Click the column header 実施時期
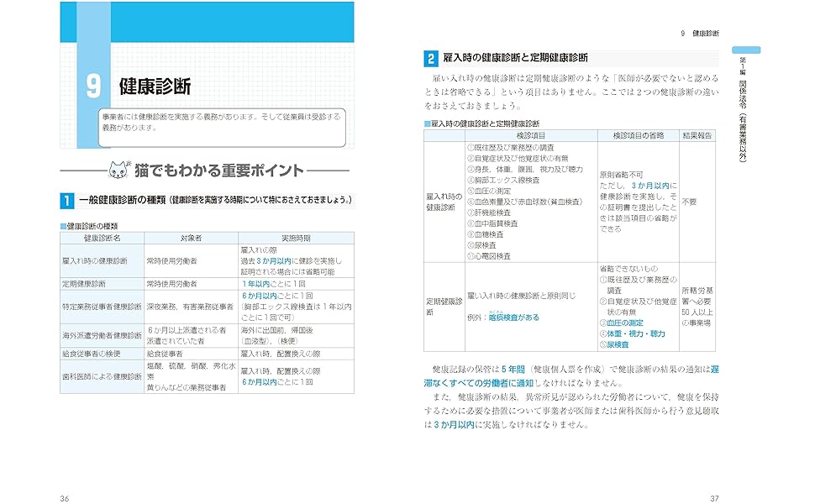Screen dimensions: 815x504 pyautogui.click(x=296, y=238)
